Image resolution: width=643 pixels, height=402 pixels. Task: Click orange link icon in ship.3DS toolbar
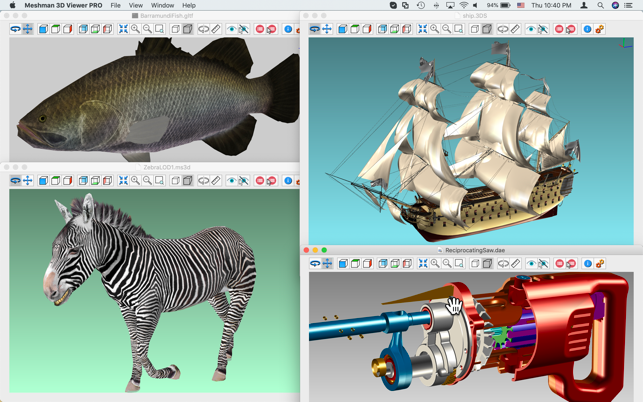coord(600,29)
